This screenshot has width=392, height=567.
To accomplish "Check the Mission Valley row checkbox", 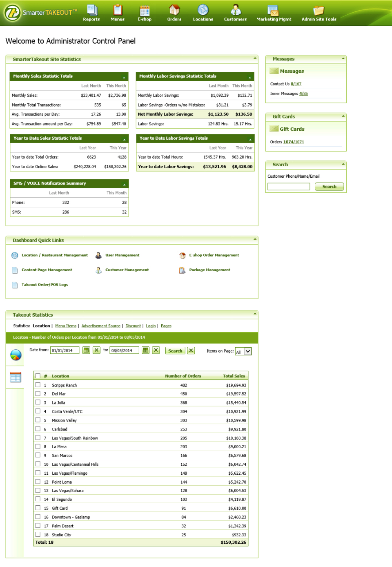I will (x=38, y=420).
